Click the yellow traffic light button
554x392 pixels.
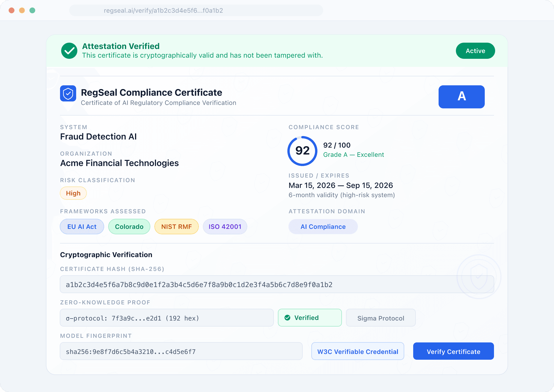[22, 10]
